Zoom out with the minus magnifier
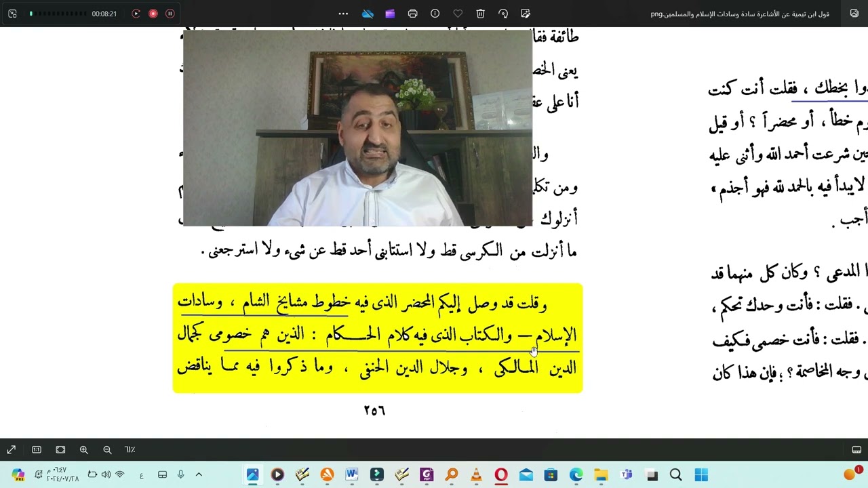 107,449
